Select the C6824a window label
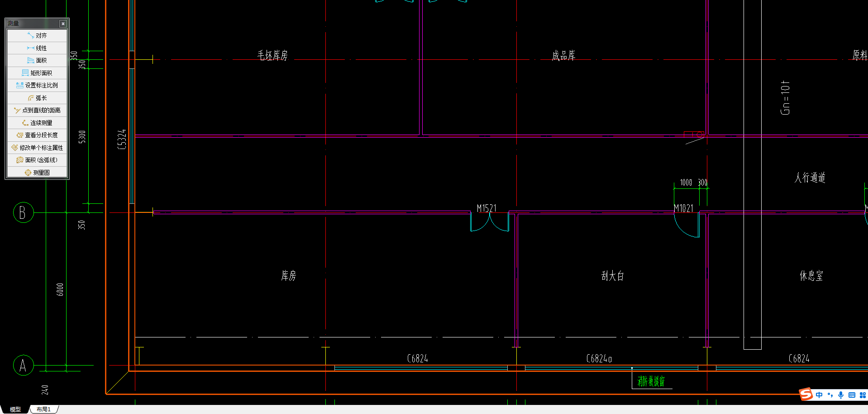The width and height of the screenshot is (868, 414). pos(599,359)
